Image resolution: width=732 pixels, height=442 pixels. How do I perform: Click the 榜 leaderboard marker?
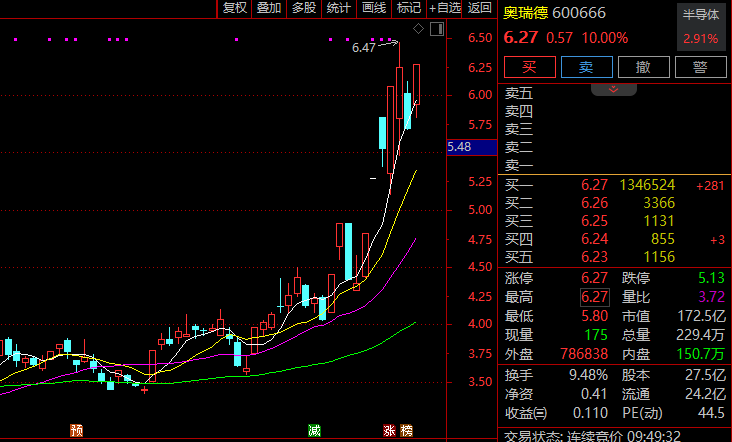point(406,431)
